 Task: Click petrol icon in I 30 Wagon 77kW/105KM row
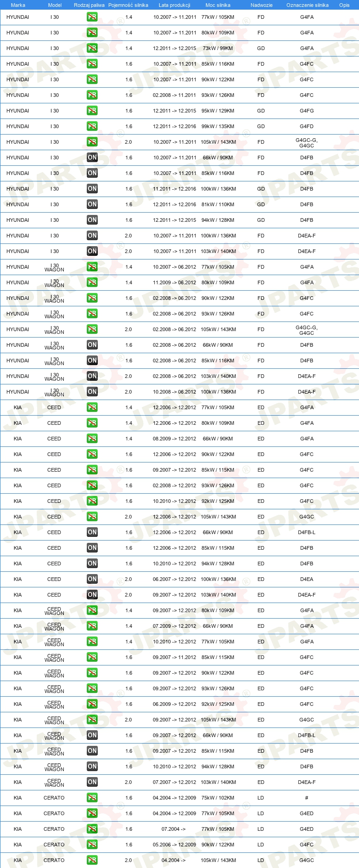[92, 267]
